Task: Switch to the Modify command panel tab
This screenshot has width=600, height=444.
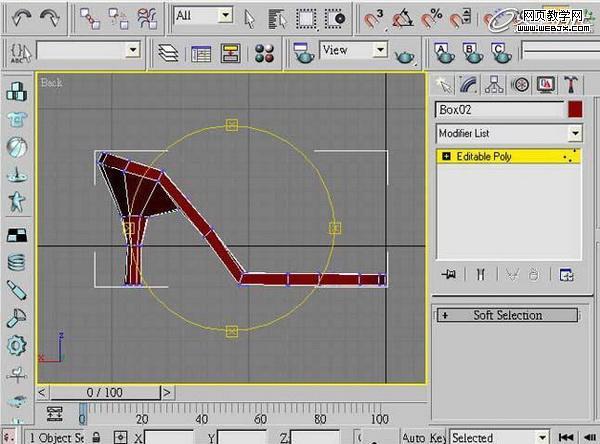Action: click(x=469, y=85)
